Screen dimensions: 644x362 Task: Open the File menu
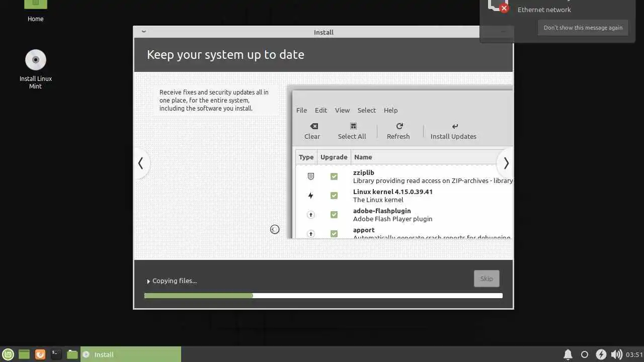tap(301, 110)
